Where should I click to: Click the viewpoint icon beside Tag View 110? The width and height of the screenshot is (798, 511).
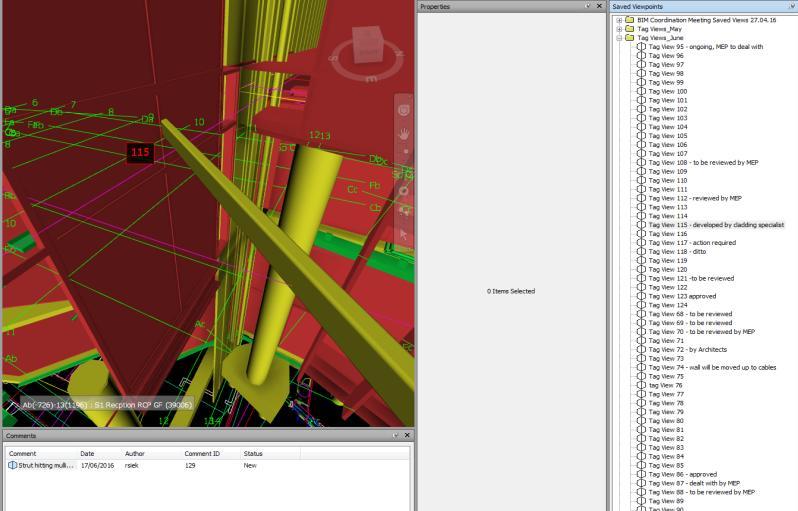pyautogui.click(x=641, y=180)
